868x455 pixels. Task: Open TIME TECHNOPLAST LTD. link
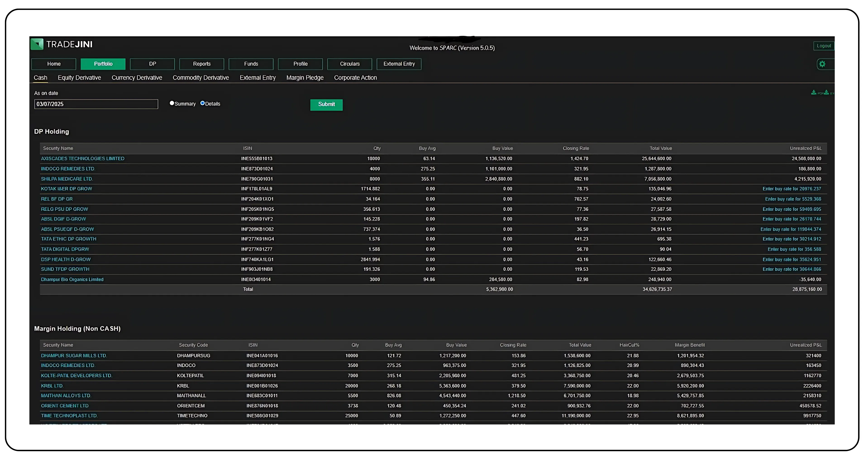point(69,416)
